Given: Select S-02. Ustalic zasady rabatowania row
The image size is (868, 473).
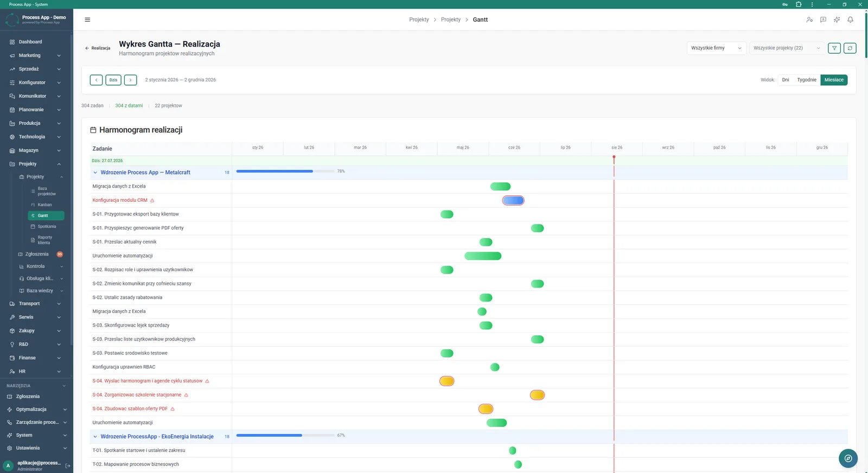Looking at the screenshot, I should pyautogui.click(x=469, y=298).
